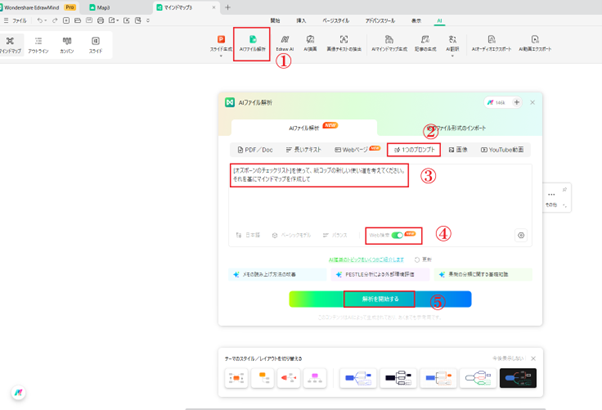The image size is (602, 410).
Task: Select the dark theme style thumbnail
Action: pyautogui.click(x=518, y=378)
